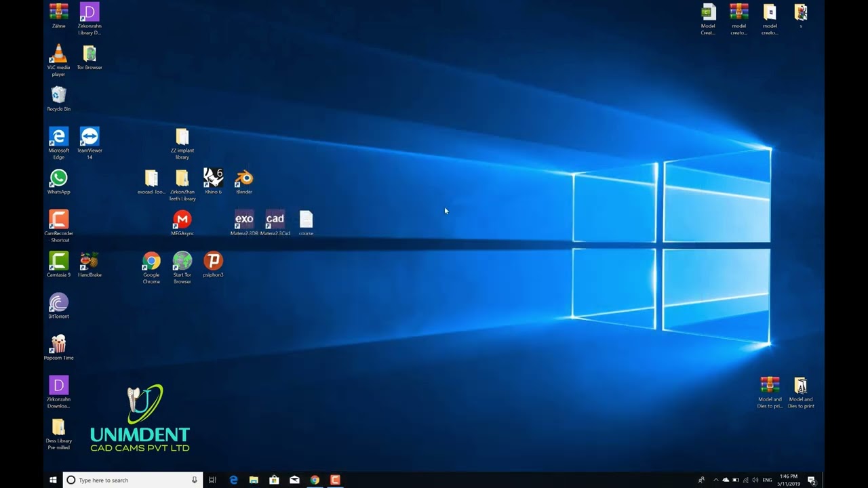The height and width of the screenshot is (488, 868).
Task: Open Microsoft Store from the taskbar
Action: click(274, 480)
